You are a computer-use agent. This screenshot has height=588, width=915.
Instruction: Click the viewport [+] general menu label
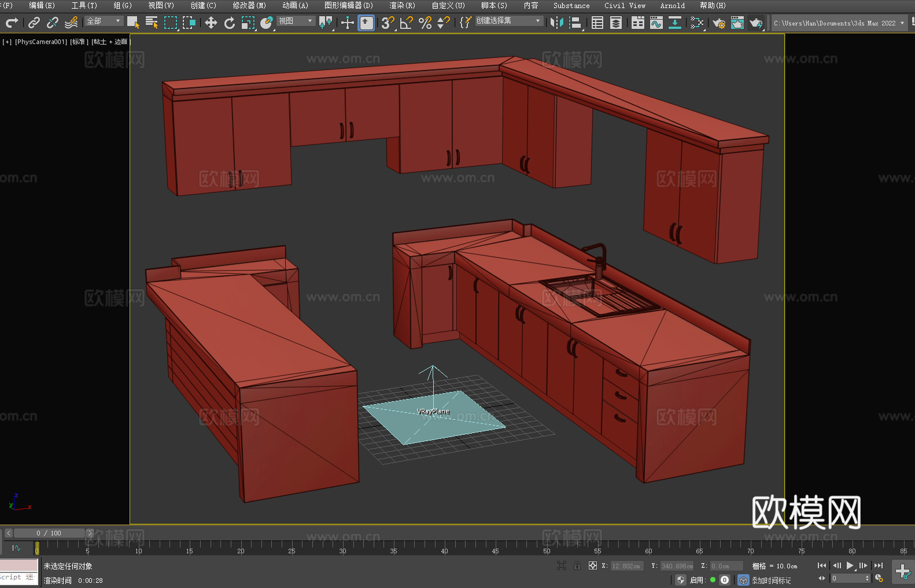[x=7, y=42]
